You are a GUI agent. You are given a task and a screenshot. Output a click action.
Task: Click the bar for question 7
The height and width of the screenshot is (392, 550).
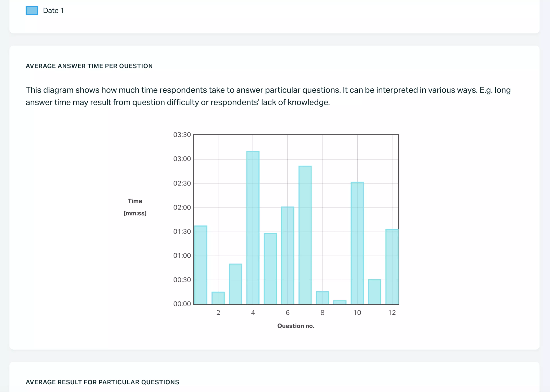(x=305, y=237)
